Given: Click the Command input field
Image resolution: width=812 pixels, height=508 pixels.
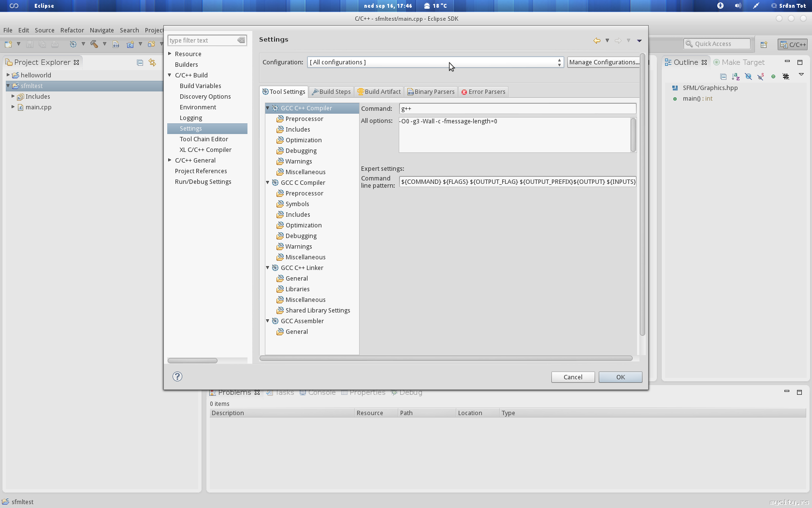Looking at the screenshot, I should click(x=518, y=108).
